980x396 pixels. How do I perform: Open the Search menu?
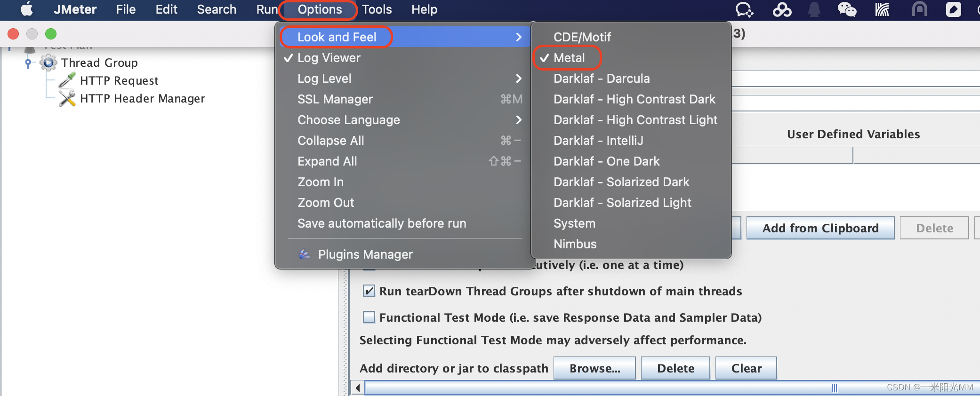(217, 9)
